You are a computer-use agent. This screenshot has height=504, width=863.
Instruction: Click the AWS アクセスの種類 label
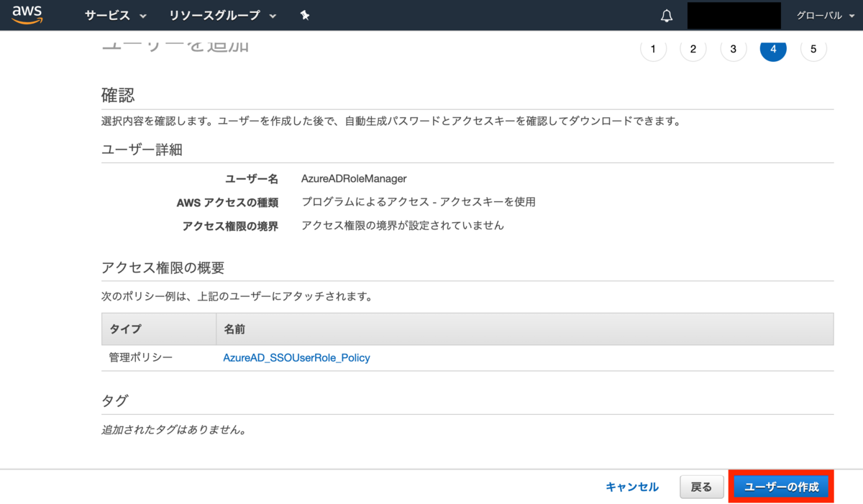[227, 203]
